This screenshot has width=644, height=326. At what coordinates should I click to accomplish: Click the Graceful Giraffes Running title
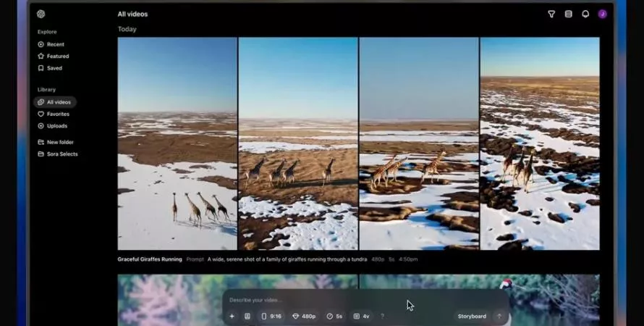[x=150, y=259]
